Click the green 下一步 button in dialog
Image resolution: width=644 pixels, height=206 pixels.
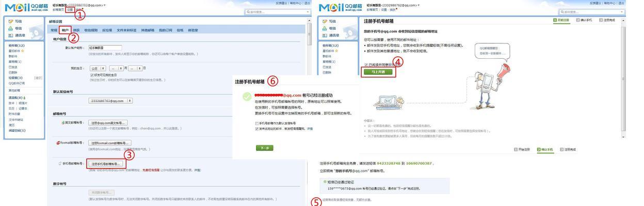coord(264,148)
